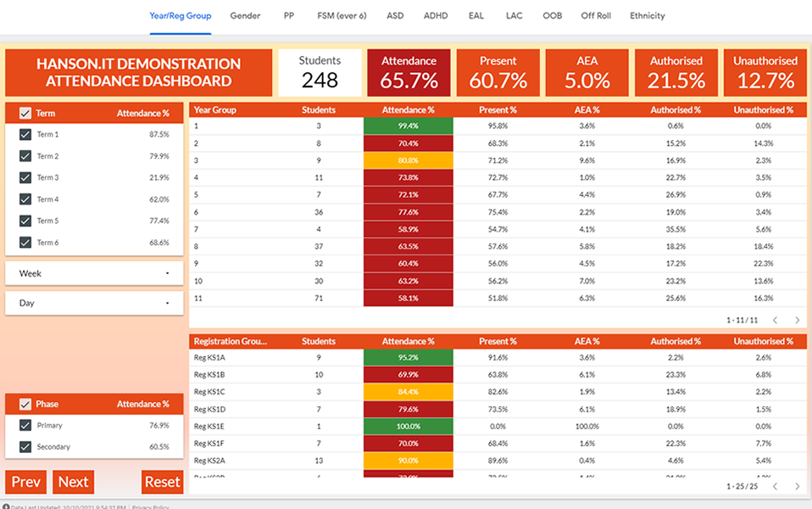Click the Secondary attendance value 60.5%

[159, 446]
